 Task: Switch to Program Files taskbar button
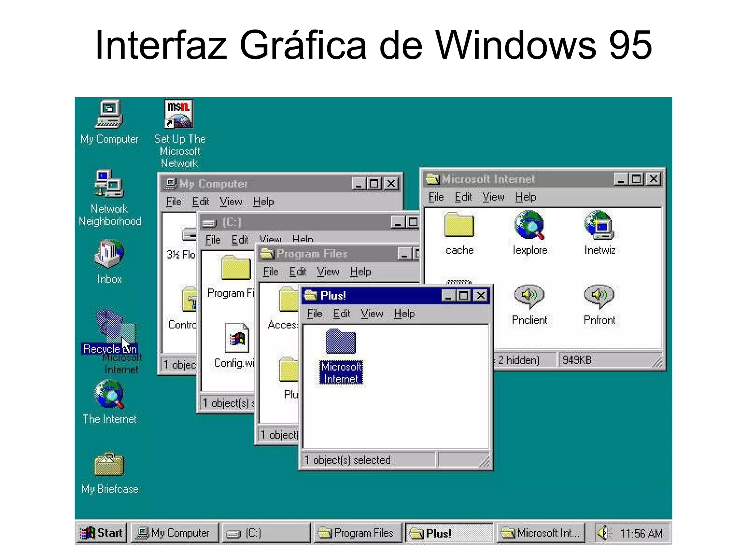(358, 533)
